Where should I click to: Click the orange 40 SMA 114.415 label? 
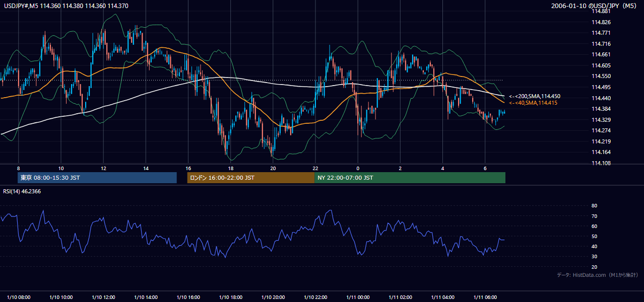click(x=533, y=103)
